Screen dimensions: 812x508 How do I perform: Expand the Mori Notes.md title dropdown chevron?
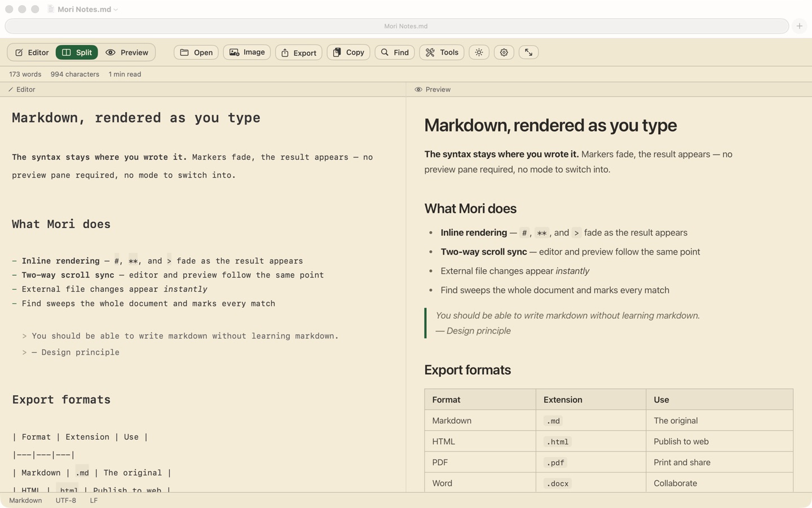coord(116,10)
